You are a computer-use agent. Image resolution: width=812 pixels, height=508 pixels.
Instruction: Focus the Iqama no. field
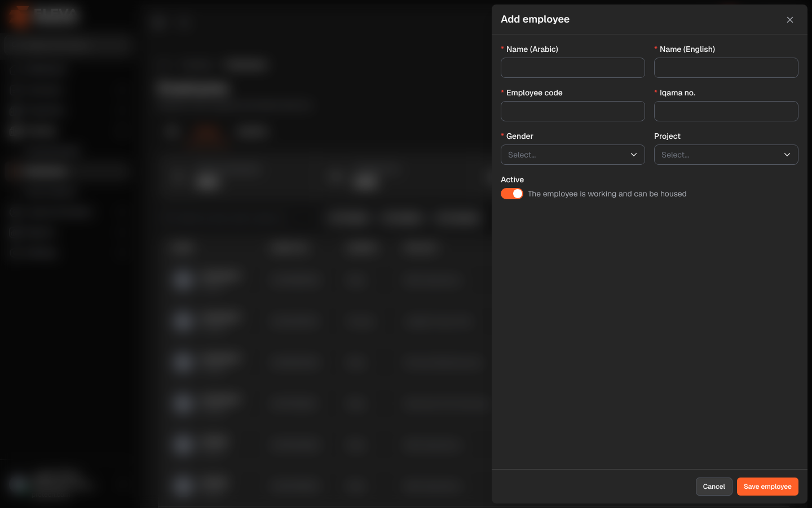coord(726,111)
